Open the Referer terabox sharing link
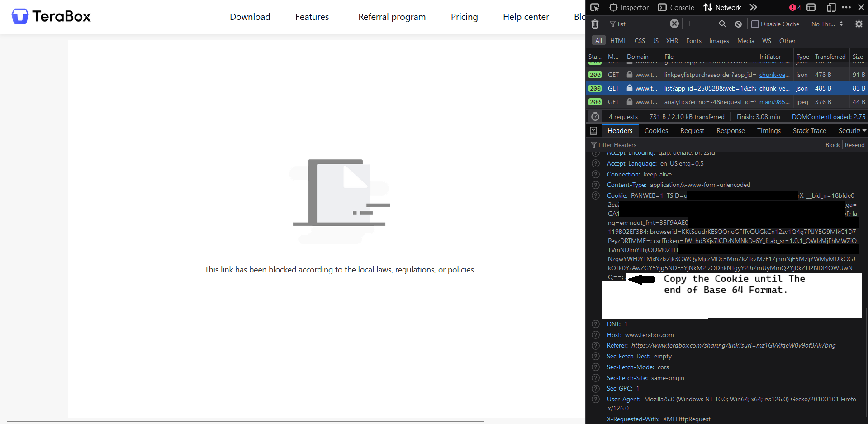Screen dimensions: 868x424 [x=733, y=345]
